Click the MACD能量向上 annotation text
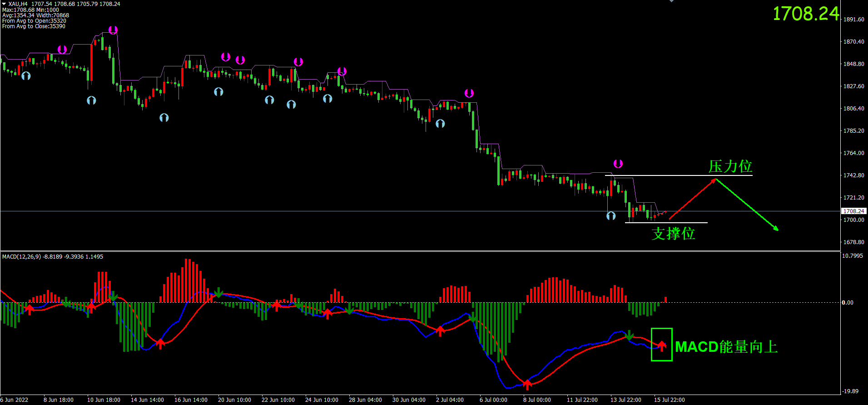 point(726,347)
